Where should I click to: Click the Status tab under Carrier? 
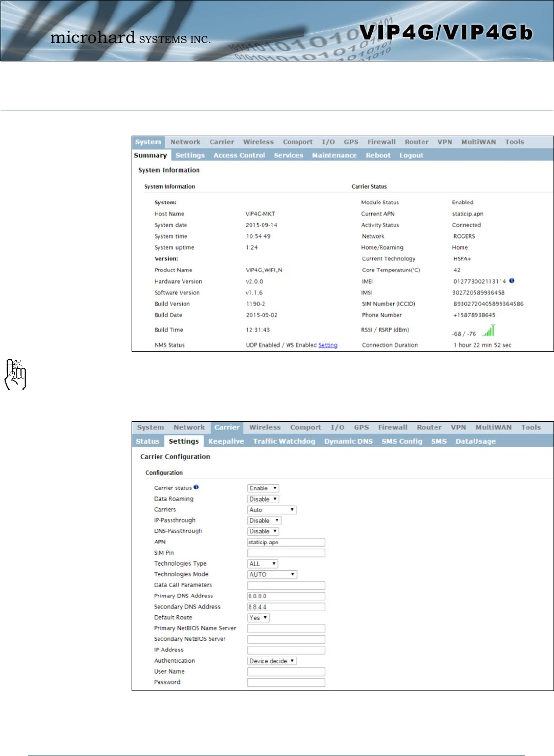147,441
